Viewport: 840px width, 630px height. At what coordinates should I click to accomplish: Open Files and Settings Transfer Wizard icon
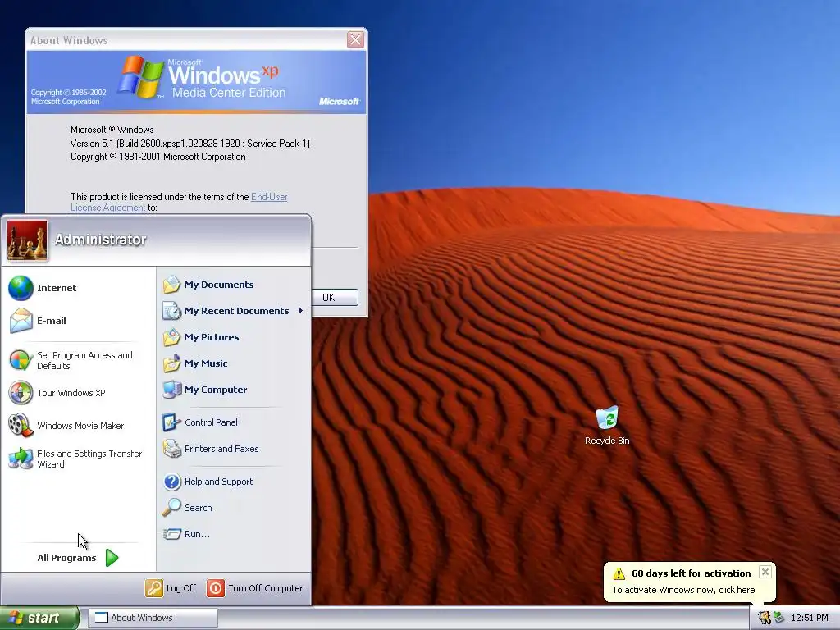pos(21,459)
